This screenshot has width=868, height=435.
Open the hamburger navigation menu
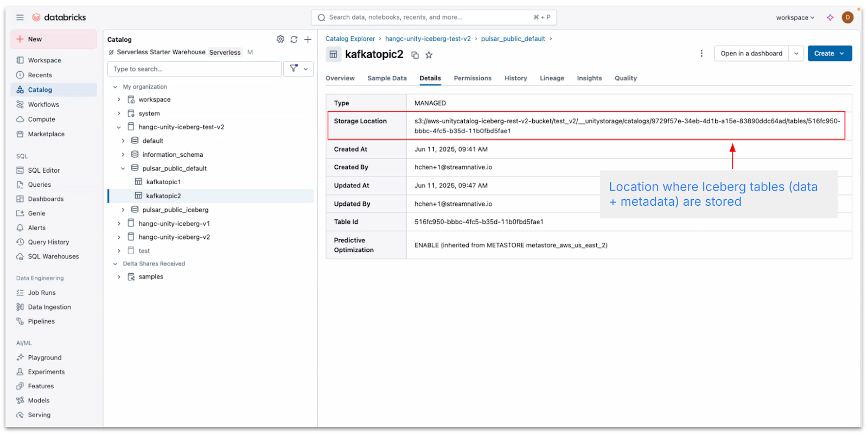tap(20, 17)
